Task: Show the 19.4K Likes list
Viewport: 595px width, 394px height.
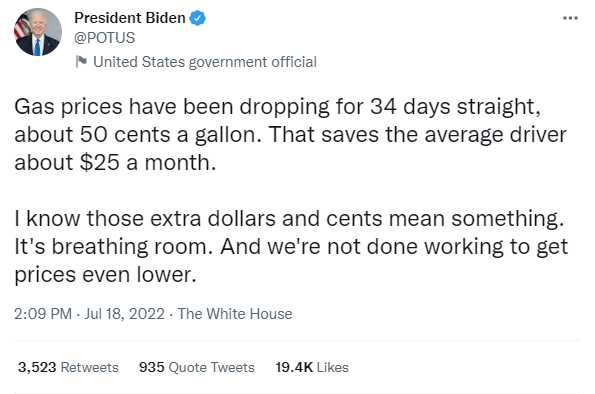Action: point(312,367)
